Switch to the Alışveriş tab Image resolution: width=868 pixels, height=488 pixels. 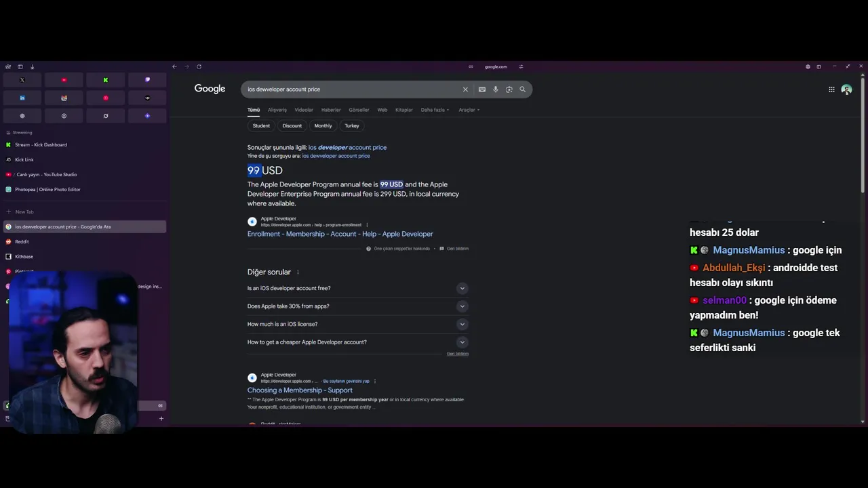click(277, 110)
